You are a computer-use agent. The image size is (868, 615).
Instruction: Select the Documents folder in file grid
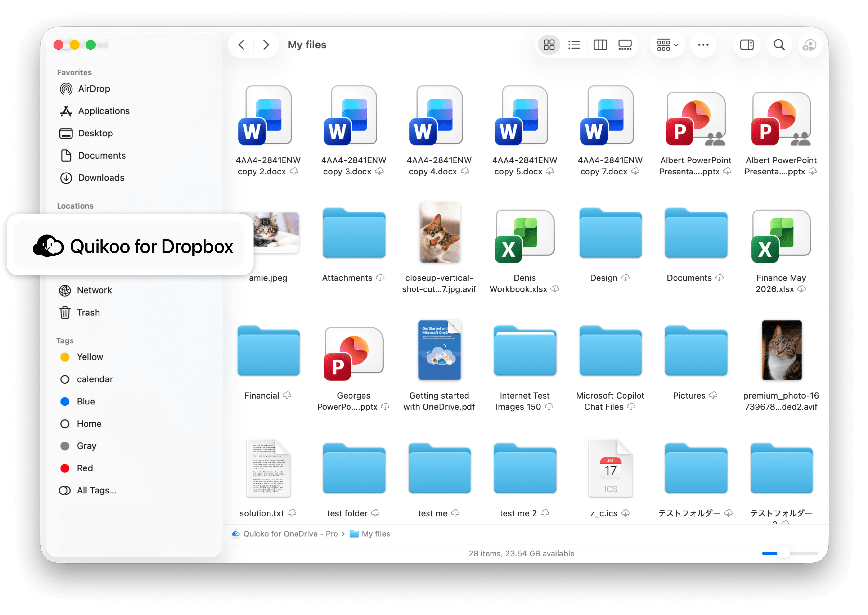[696, 233]
